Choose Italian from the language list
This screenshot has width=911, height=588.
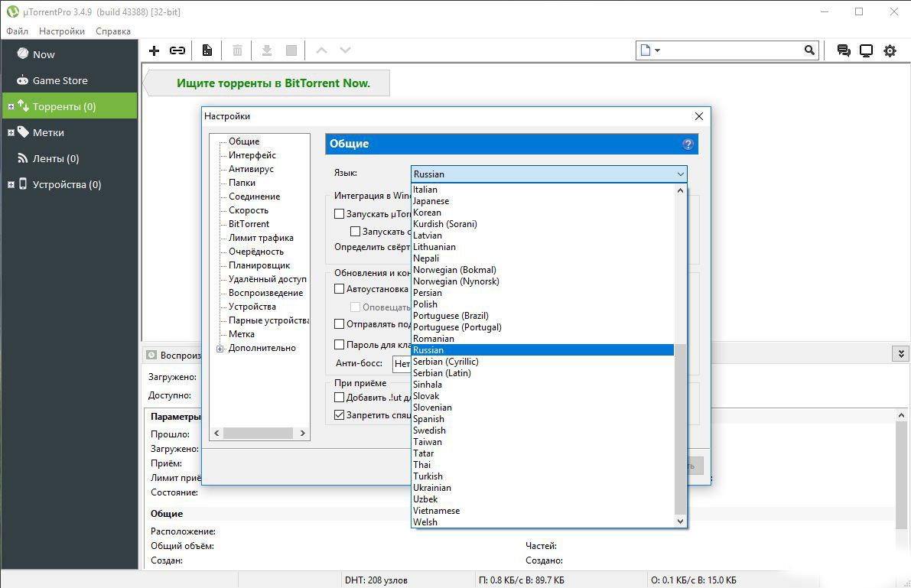point(542,190)
